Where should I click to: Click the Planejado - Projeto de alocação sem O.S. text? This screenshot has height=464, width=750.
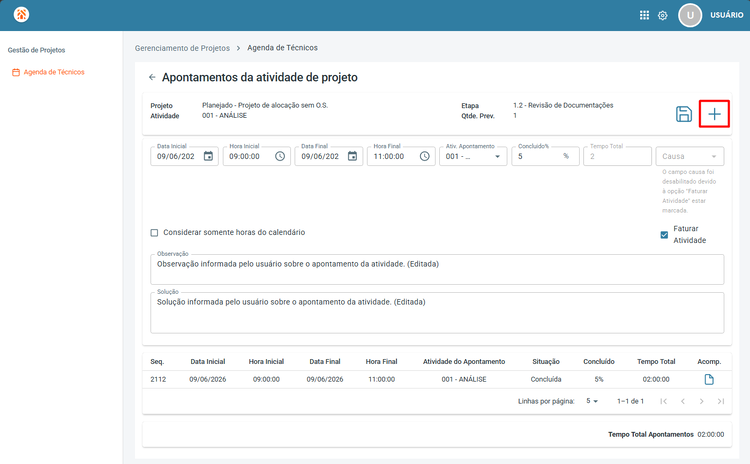click(x=265, y=105)
